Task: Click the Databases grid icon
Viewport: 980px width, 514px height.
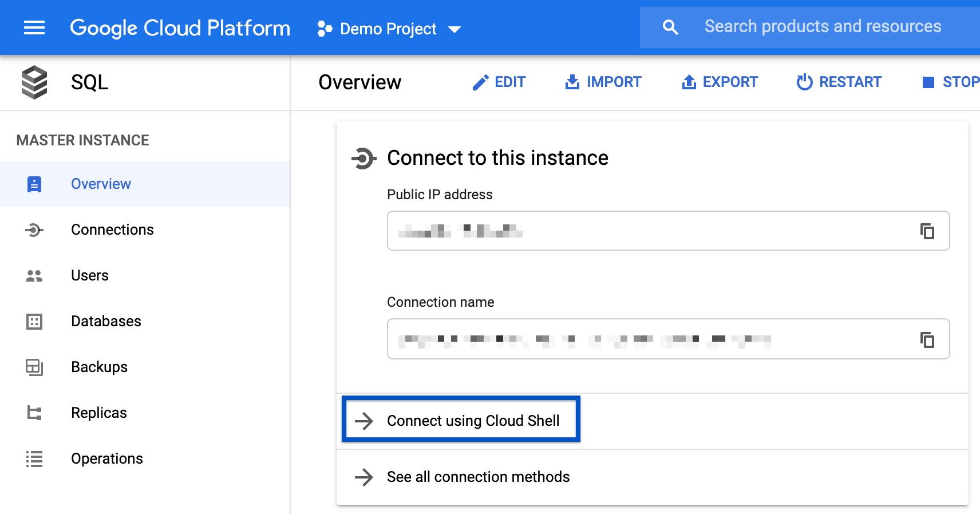Action: pyautogui.click(x=34, y=322)
